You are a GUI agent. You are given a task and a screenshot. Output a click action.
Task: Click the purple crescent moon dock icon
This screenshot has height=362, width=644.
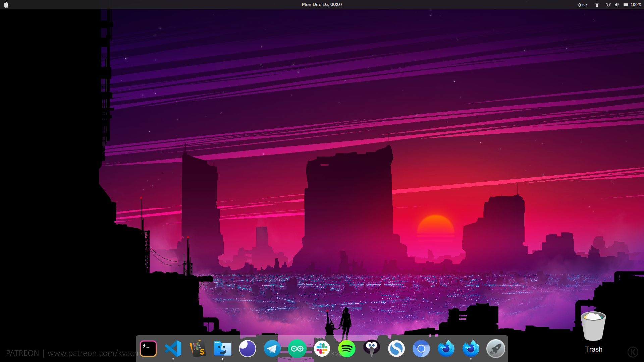[x=248, y=349]
